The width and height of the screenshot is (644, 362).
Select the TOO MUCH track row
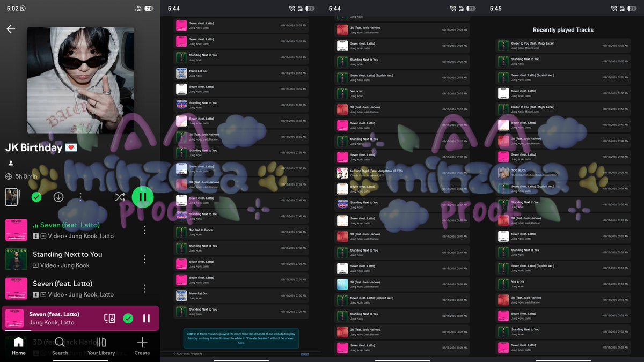point(563,173)
